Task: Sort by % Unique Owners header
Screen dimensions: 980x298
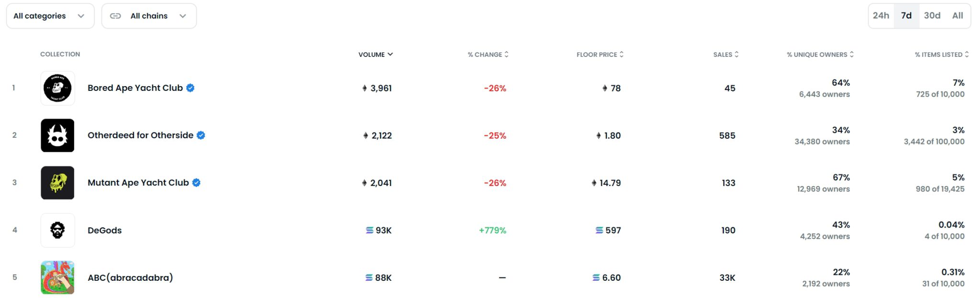Action: 820,55
